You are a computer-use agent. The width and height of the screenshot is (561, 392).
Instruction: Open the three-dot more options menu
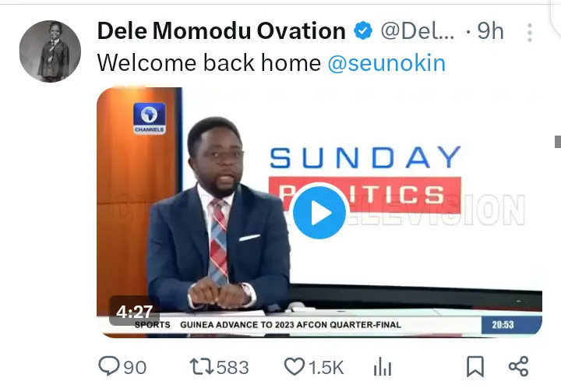(530, 33)
